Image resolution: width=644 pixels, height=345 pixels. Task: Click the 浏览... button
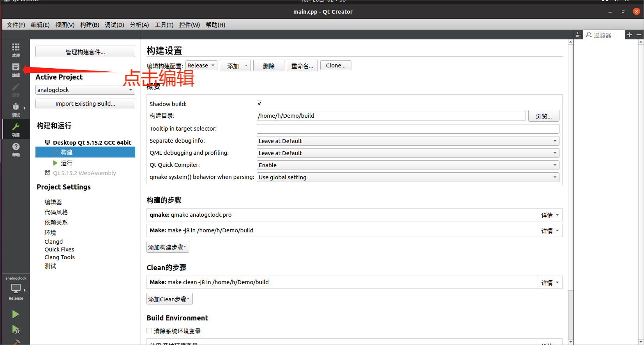(x=544, y=116)
